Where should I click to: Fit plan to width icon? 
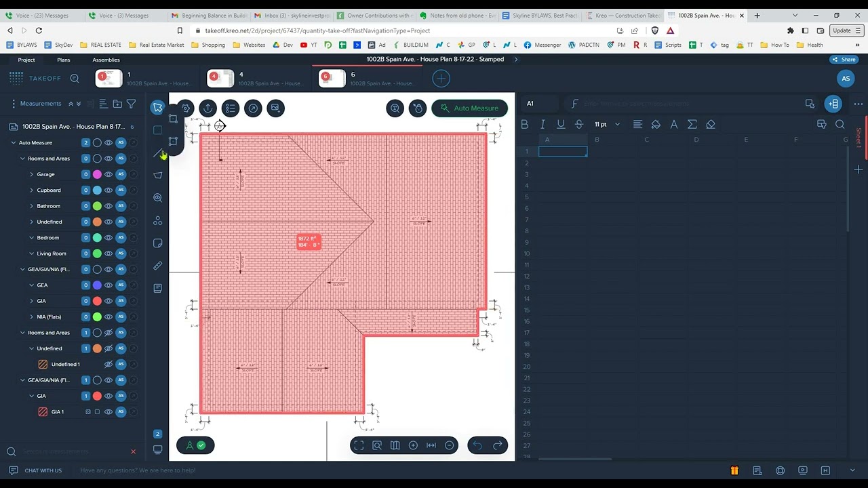click(x=431, y=445)
